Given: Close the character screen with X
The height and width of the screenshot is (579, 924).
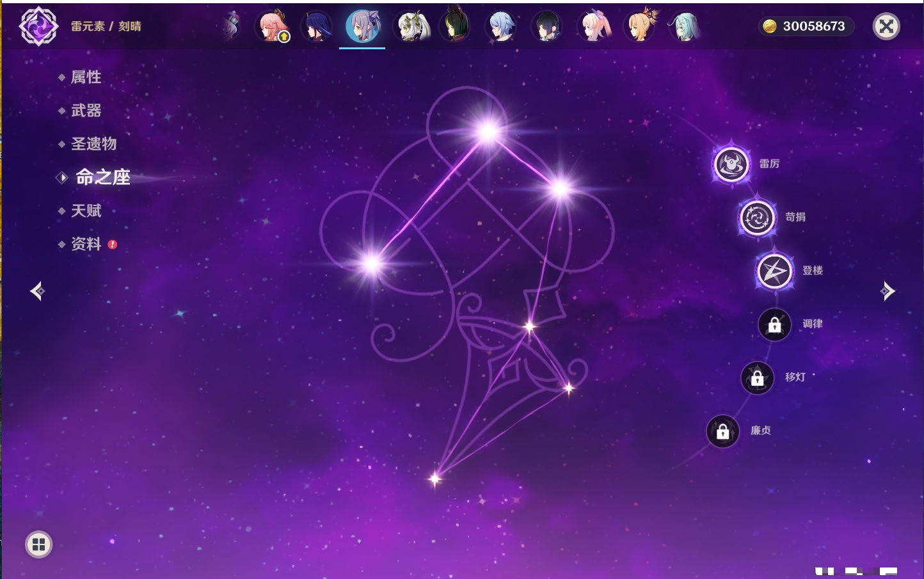Looking at the screenshot, I should [886, 26].
